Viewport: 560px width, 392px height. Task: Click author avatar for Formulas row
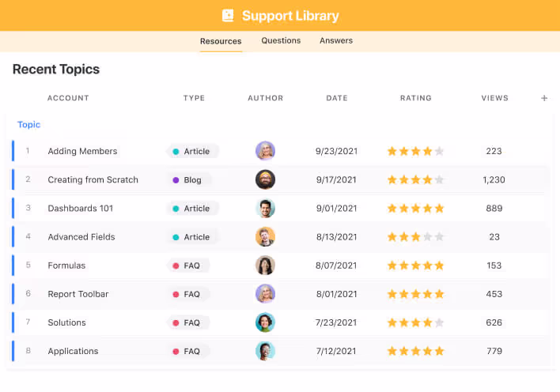tap(265, 266)
